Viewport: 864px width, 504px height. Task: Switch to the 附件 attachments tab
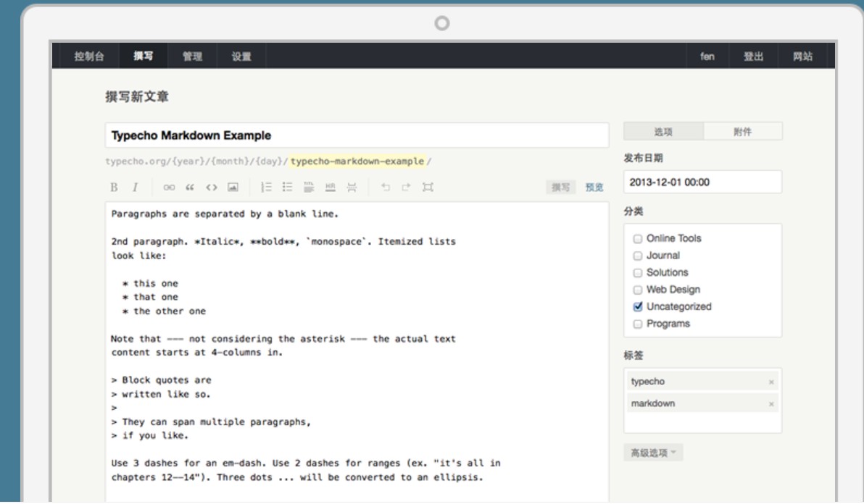[x=743, y=132]
